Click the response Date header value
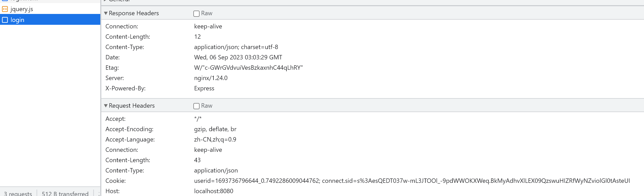This screenshot has width=644, height=196. (x=238, y=57)
